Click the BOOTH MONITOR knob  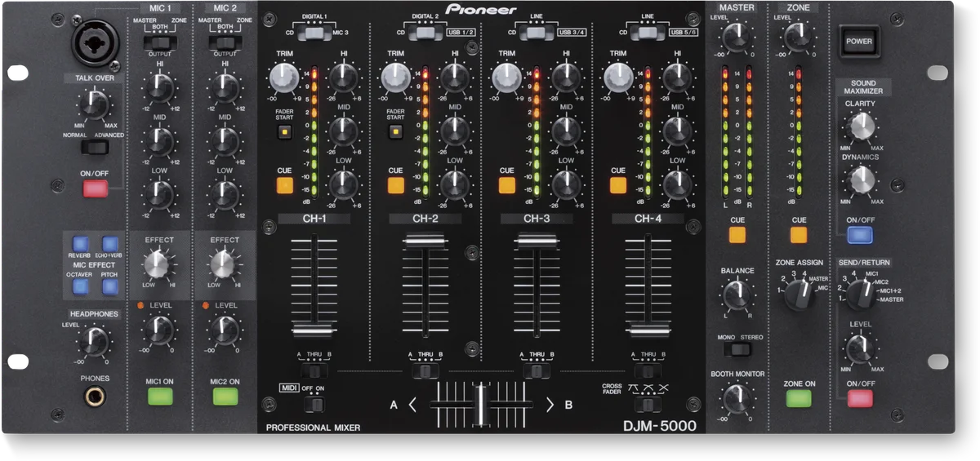pos(737,398)
